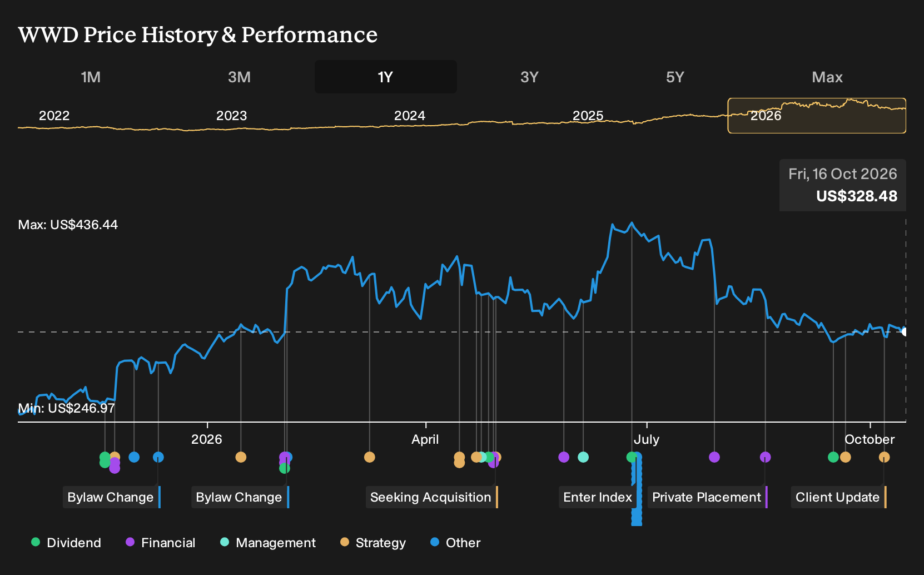Select Financial dot linked to Private Placement label
This screenshot has height=575, width=924.
(x=766, y=457)
